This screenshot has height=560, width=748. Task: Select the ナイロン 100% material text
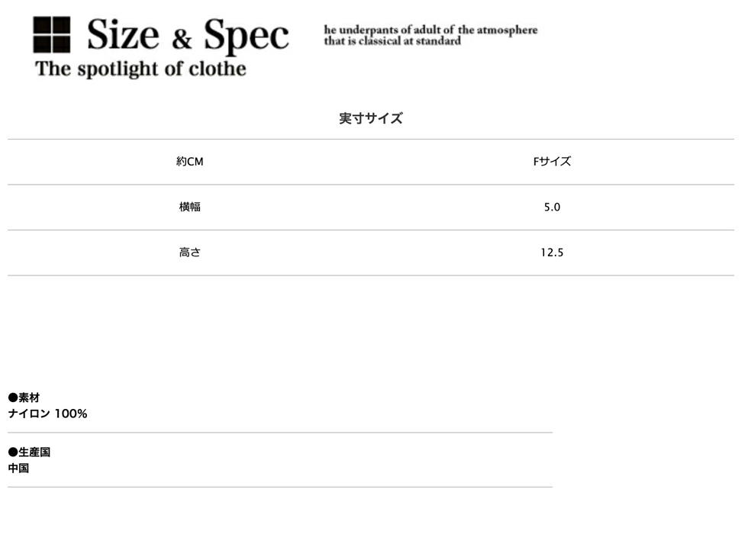click(47, 414)
